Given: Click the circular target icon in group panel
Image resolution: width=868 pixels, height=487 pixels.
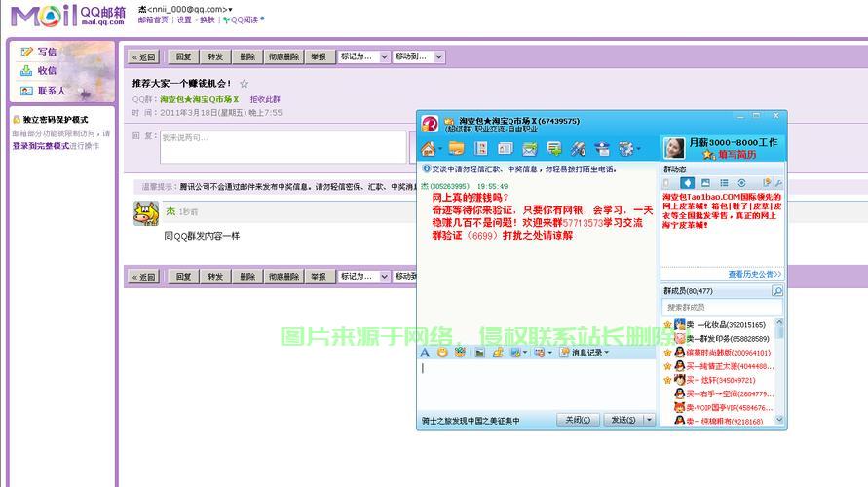Looking at the screenshot, I should pyautogui.click(x=741, y=183).
